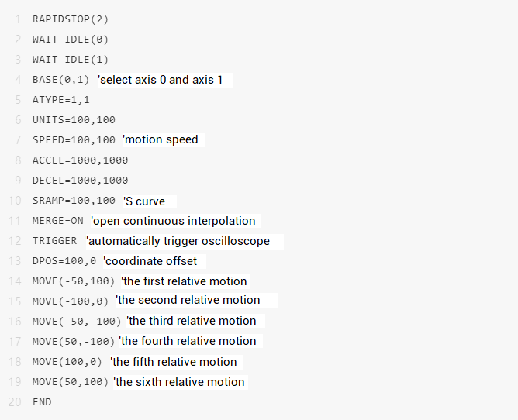
Task: Click the 'automatically trigger oscilloscope' comment
Action: pyautogui.click(x=179, y=241)
